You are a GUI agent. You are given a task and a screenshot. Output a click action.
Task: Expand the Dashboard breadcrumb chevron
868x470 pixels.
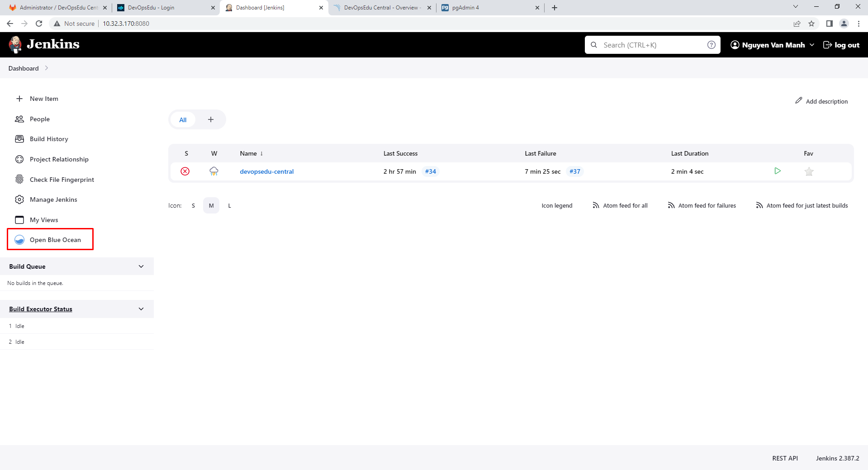click(47, 68)
